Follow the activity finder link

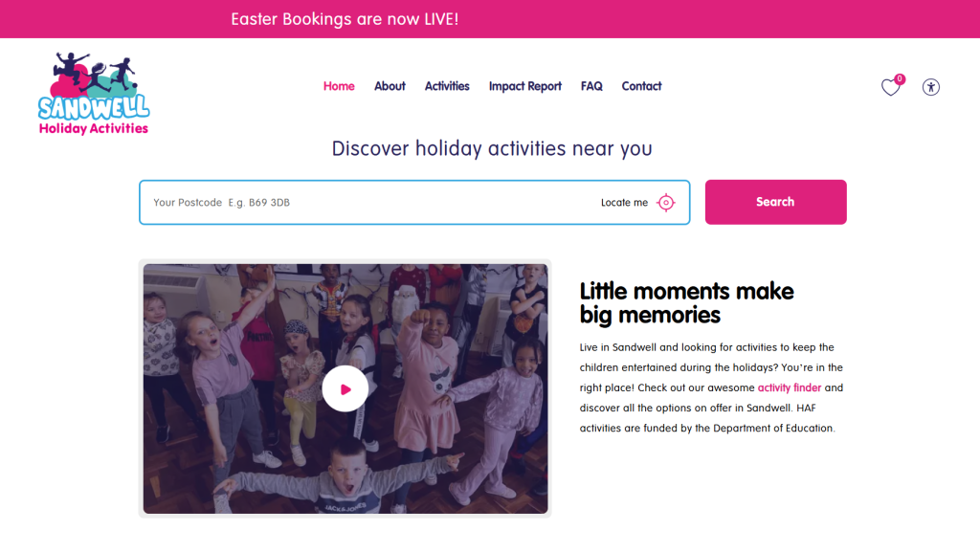point(790,387)
